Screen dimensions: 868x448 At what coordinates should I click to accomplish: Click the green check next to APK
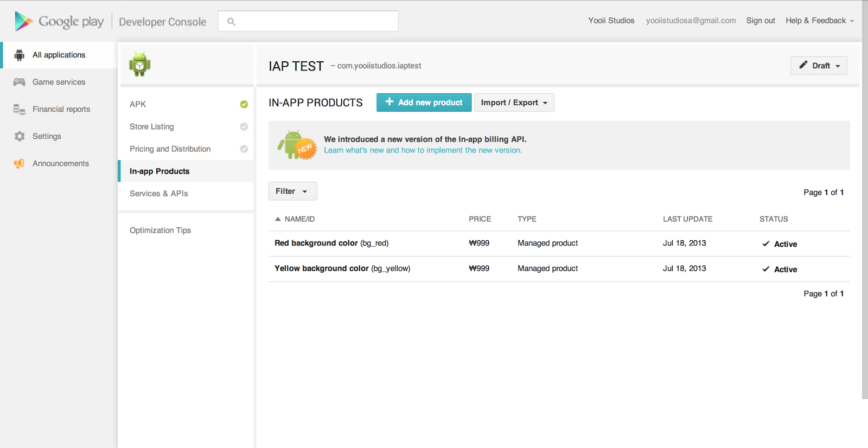click(244, 104)
